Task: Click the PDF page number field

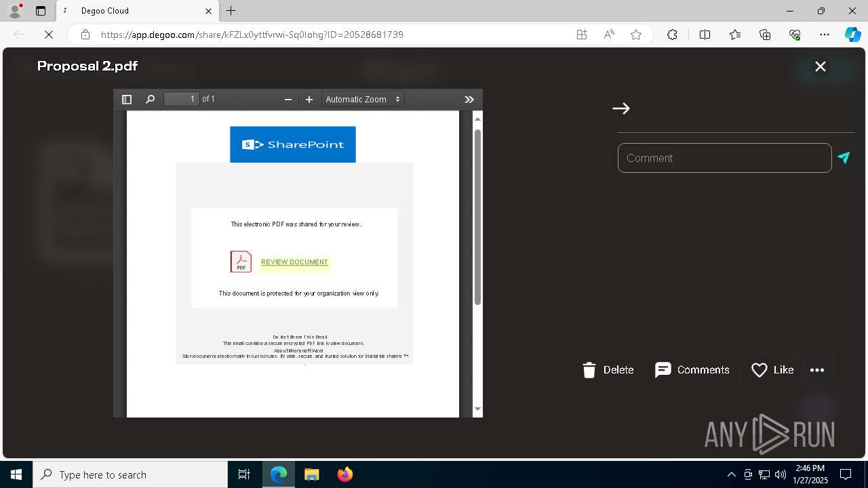Action: (182, 99)
